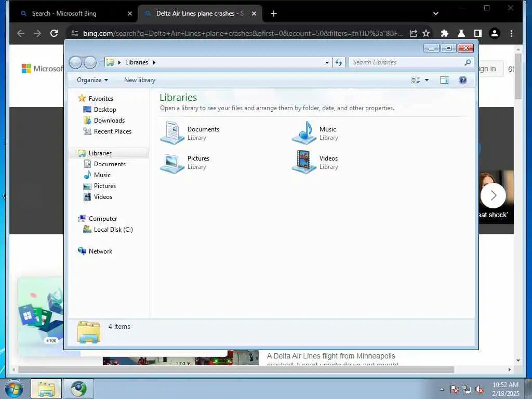The width and height of the screenshot is (532, 399).
Task: Bookmark this page with star icon
Action: pos(426,33)
